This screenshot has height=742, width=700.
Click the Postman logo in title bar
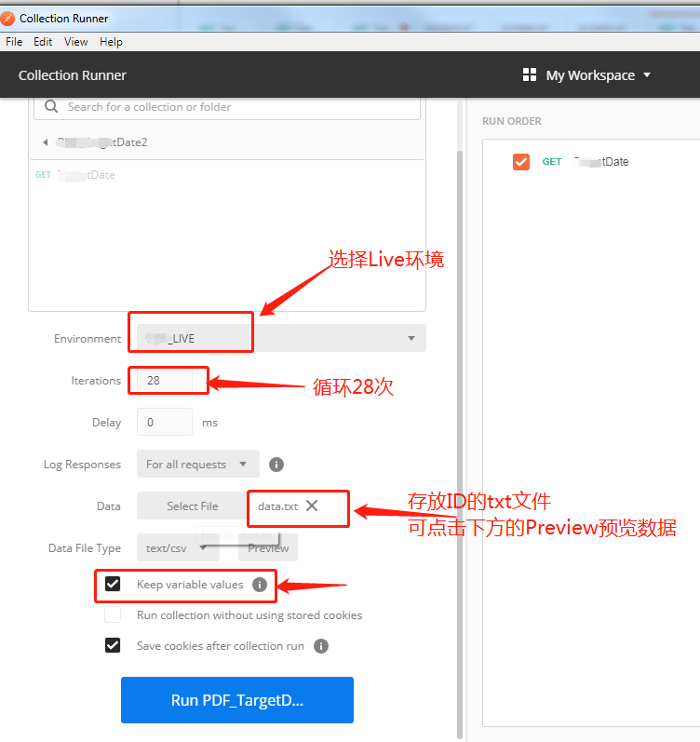[x=7, y=19]
